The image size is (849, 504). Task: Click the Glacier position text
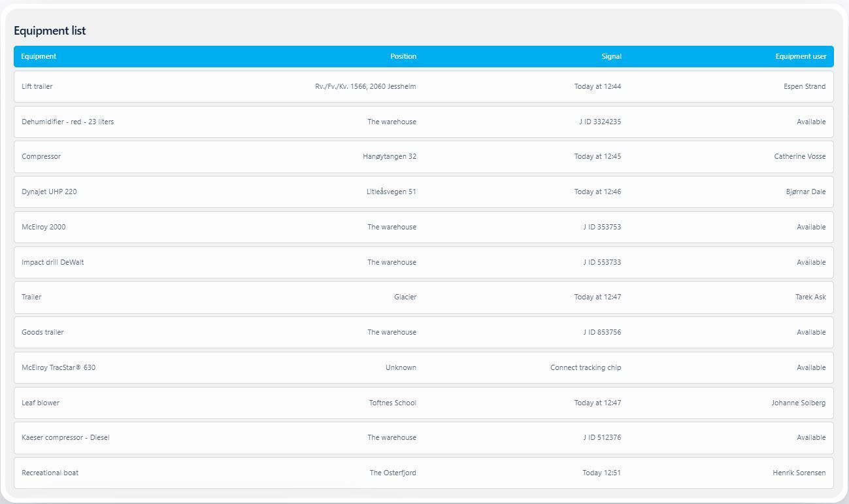click(405, 297)
